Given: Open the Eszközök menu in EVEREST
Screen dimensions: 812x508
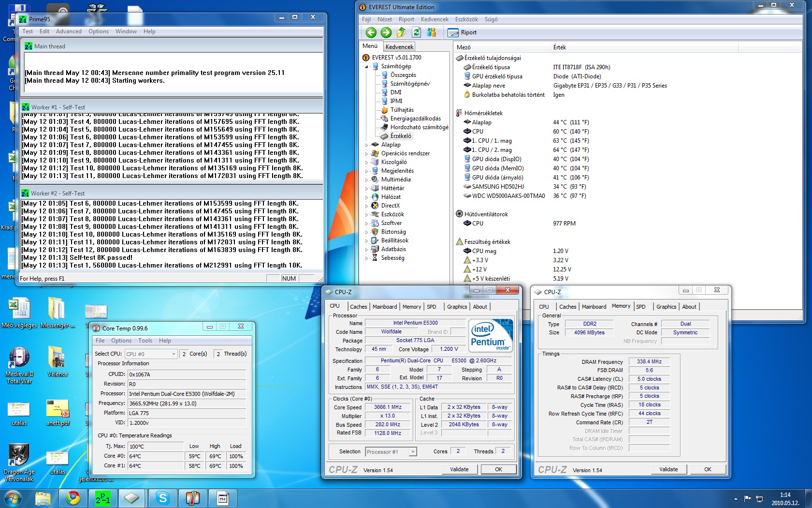Looking at the screenshot, I should coord(466,19).
